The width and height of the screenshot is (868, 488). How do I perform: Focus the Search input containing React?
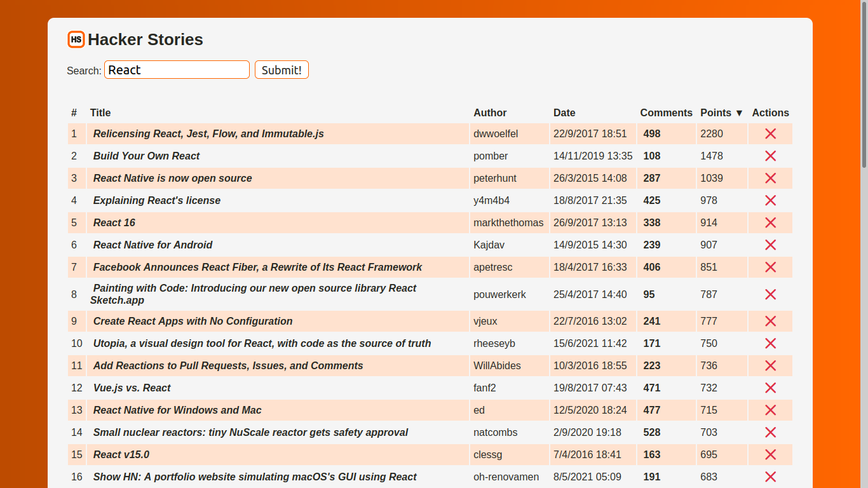177,70
